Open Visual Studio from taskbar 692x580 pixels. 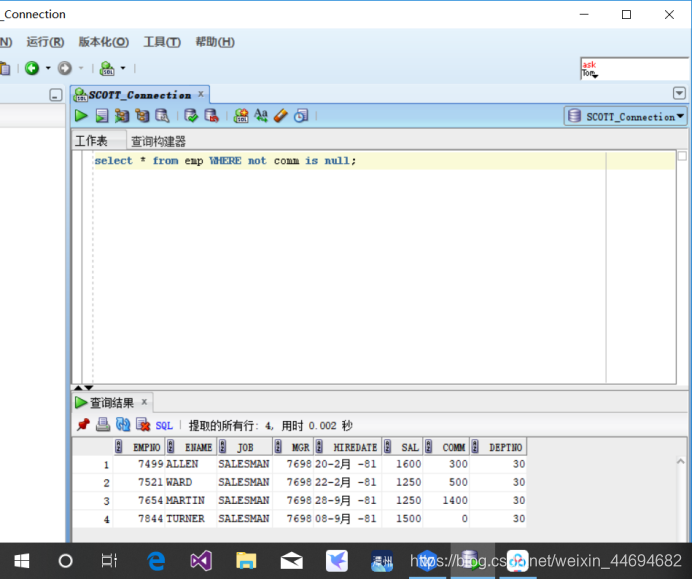201,561
